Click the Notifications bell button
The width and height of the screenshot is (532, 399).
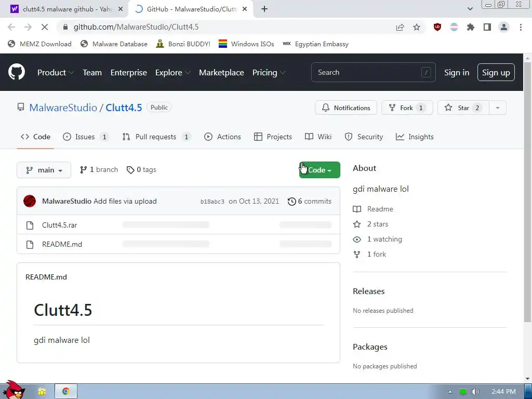[345, 108]
